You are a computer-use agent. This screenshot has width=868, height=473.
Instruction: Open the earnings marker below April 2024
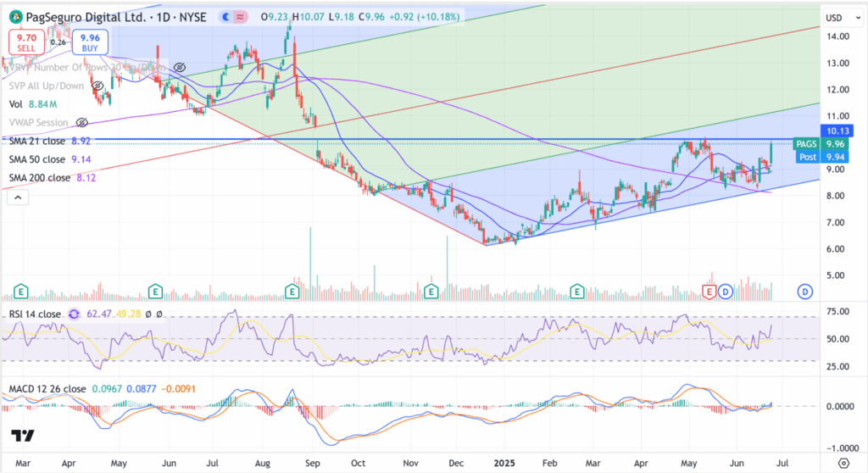20,291
